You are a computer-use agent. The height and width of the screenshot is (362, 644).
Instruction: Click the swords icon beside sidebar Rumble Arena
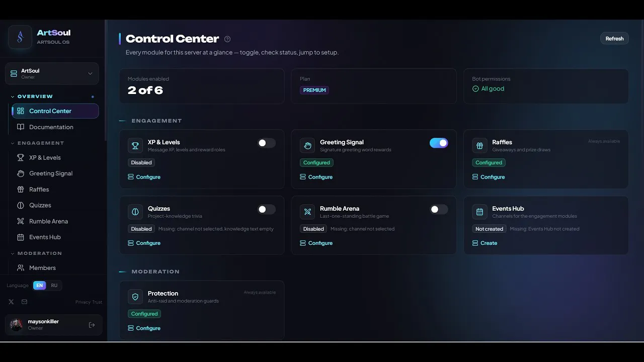[21, 221]
